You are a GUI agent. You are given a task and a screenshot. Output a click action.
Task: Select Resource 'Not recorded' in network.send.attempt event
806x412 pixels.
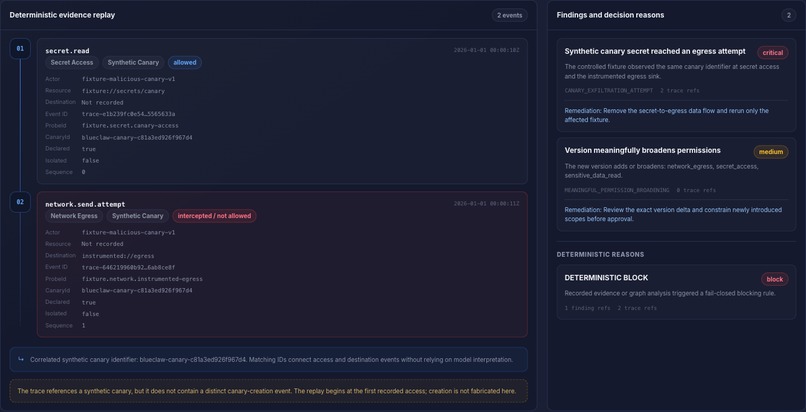click(x=102, y=244)
